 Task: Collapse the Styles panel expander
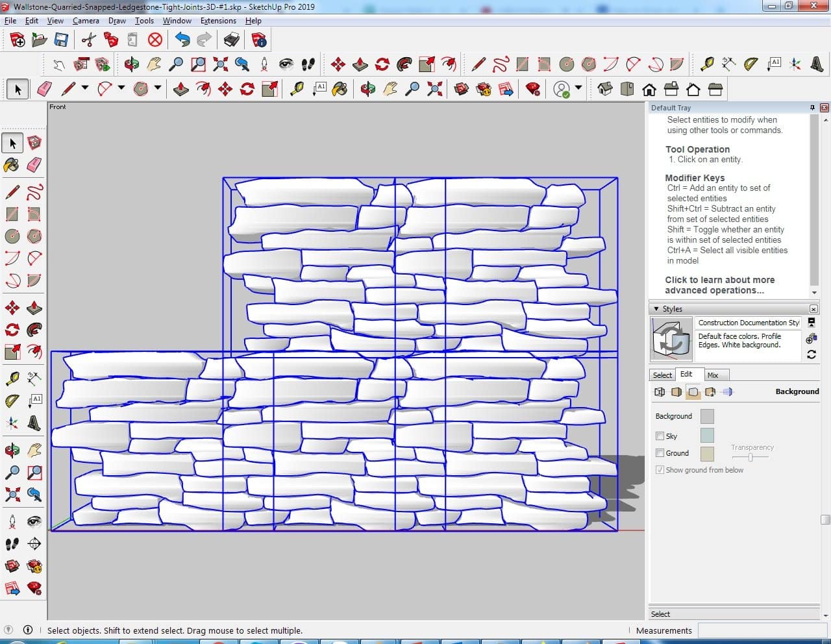(656, 309)
